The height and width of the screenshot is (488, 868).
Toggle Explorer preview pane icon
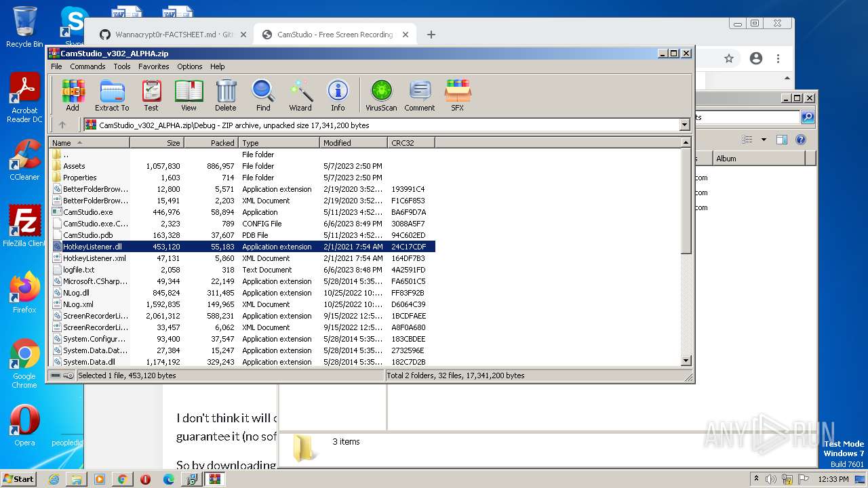click(x=782, y=140)
